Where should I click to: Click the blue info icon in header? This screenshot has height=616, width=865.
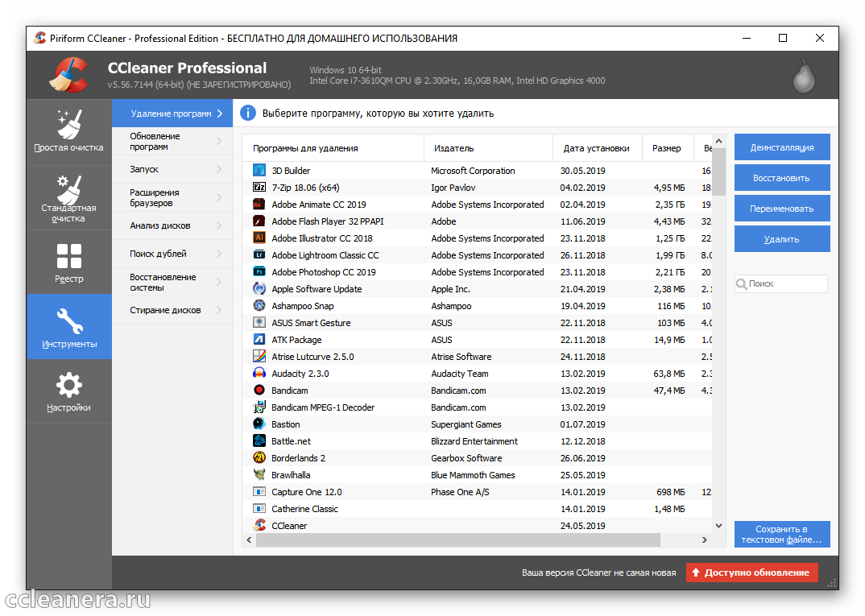coord(249,114)
